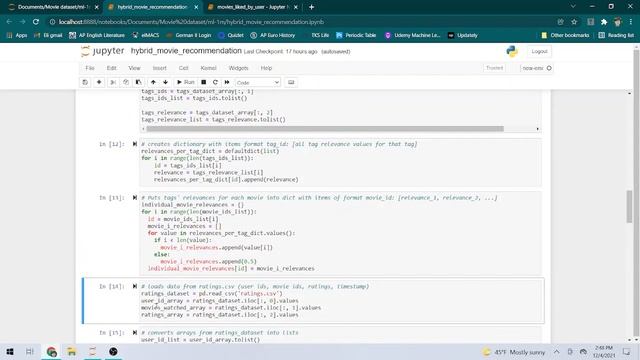Click the Logout button
Viewport: 640px width, 360px height.
[x=539, y=51]
